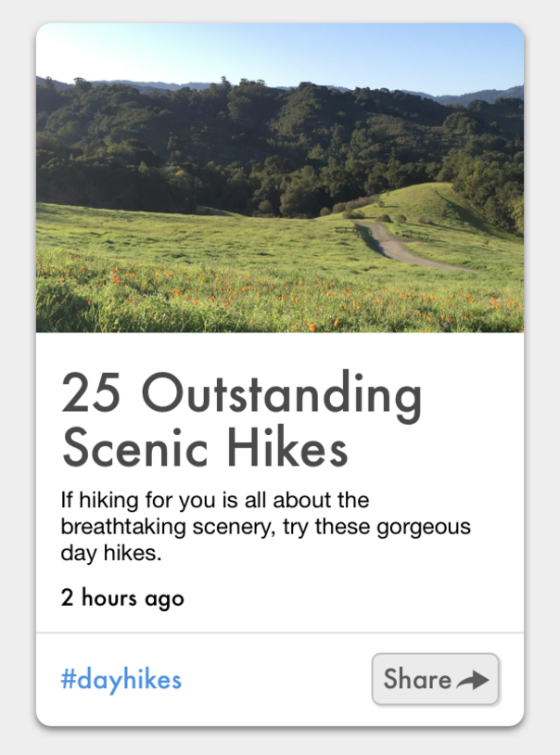
Task: Open the scenic hike photo
Action: 280,178
